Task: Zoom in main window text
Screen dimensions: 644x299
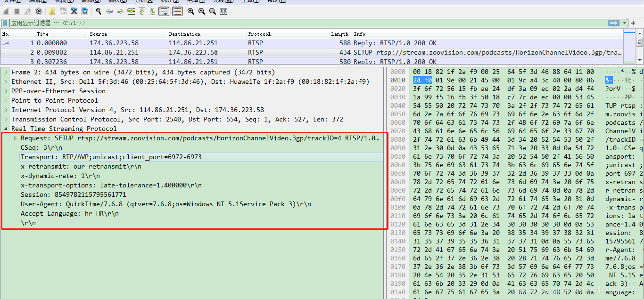Action: 191,11
